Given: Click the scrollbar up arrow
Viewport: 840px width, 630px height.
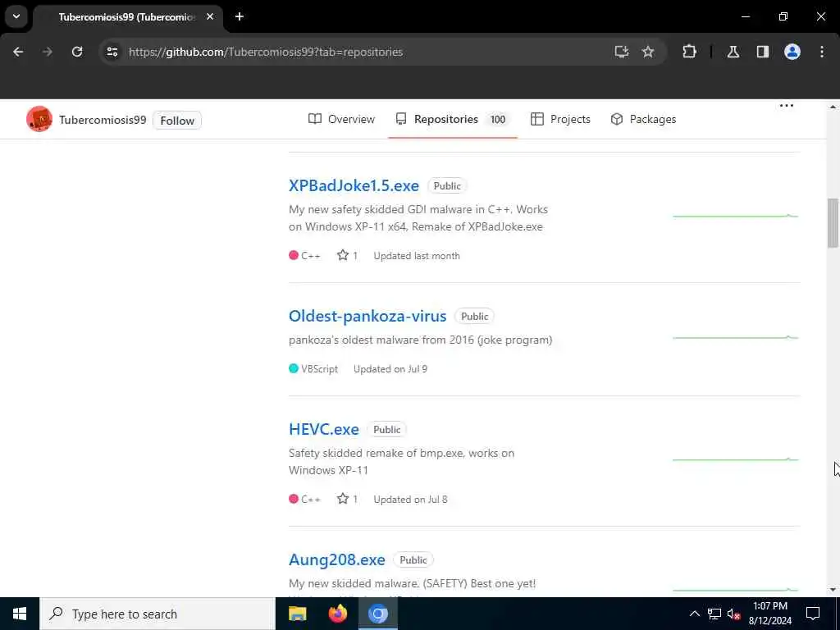Looking at the screenshot, I should click(833, 107).
